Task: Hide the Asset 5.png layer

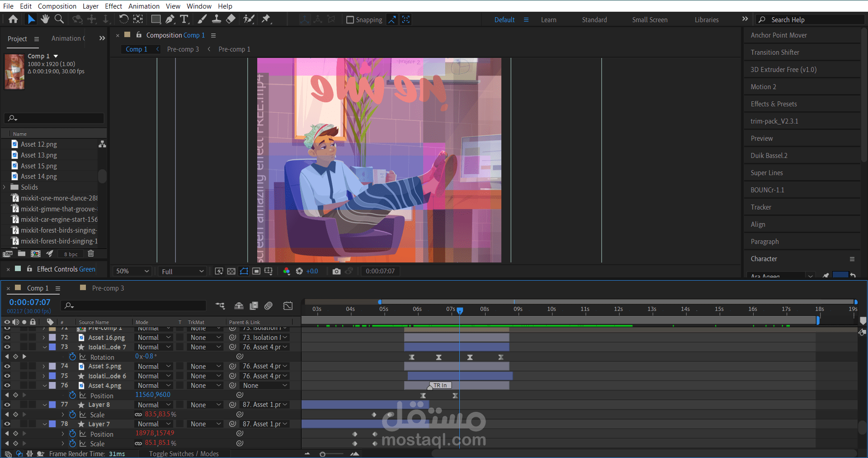Action: [x=7, y=367]
